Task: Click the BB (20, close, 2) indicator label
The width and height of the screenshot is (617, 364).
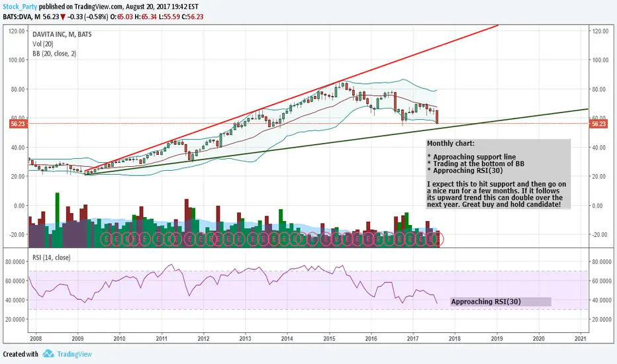Action: [54, 54]
